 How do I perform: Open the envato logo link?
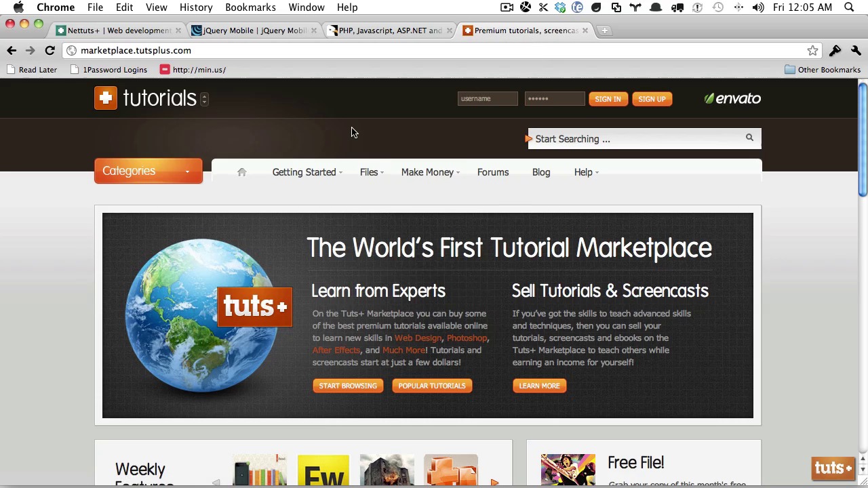pyautogui.click(x=732, y=99)
